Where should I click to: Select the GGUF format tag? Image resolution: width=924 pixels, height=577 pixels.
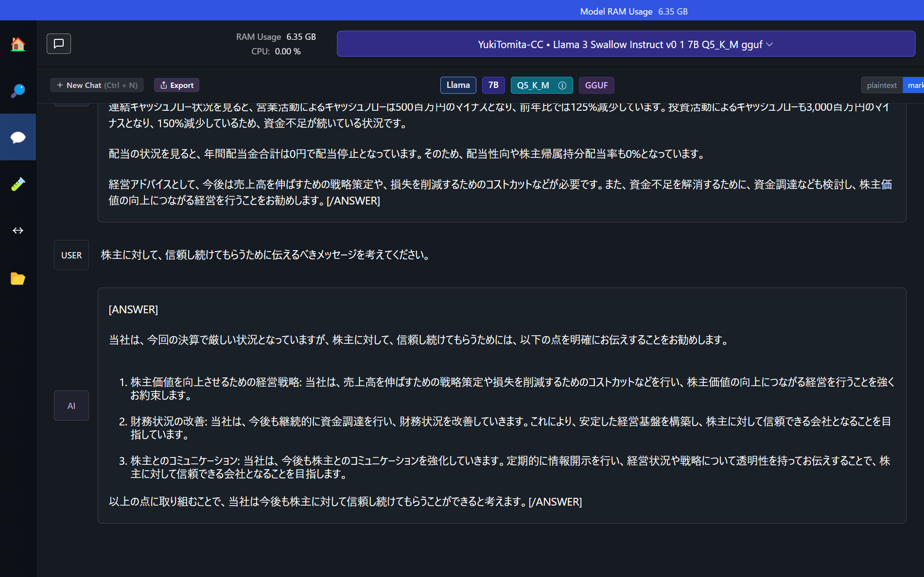coord(596,85)
